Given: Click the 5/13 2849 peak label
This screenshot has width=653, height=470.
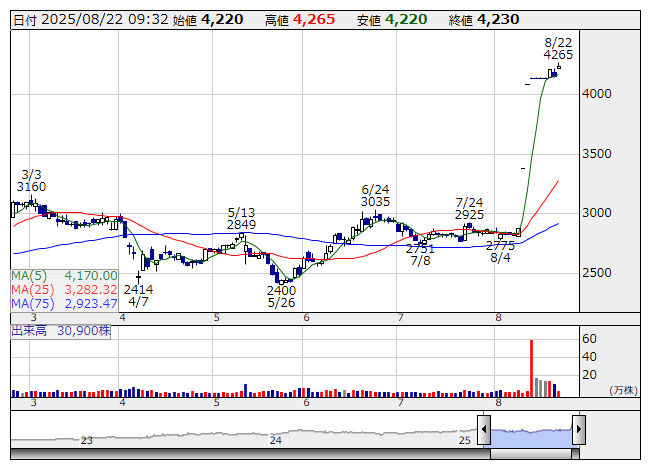Looking at the screenshot, I should (x=242, y=219).
